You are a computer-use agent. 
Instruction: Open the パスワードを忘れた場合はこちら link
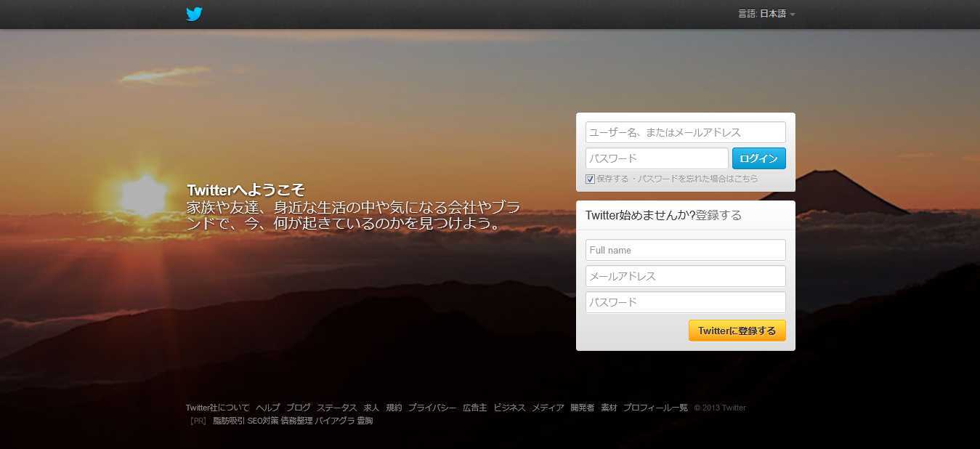click(x=698, y=179)
